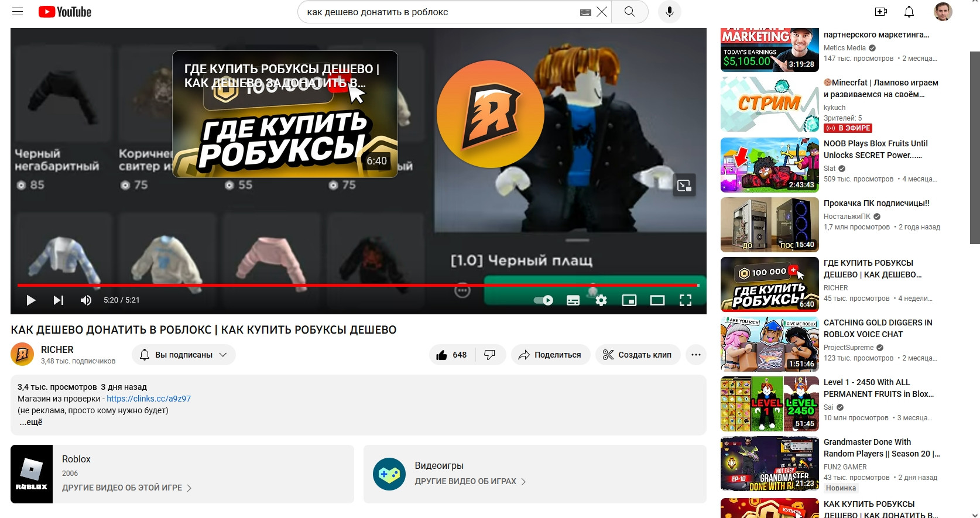Expand the subscription notification dropdown

coord(184,355)
